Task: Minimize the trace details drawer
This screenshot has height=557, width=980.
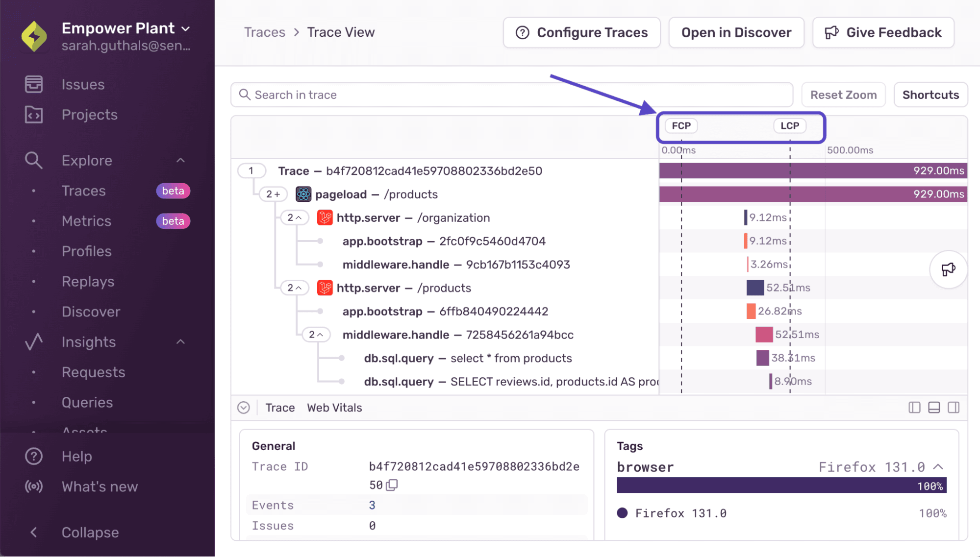Action: (244, 408)
